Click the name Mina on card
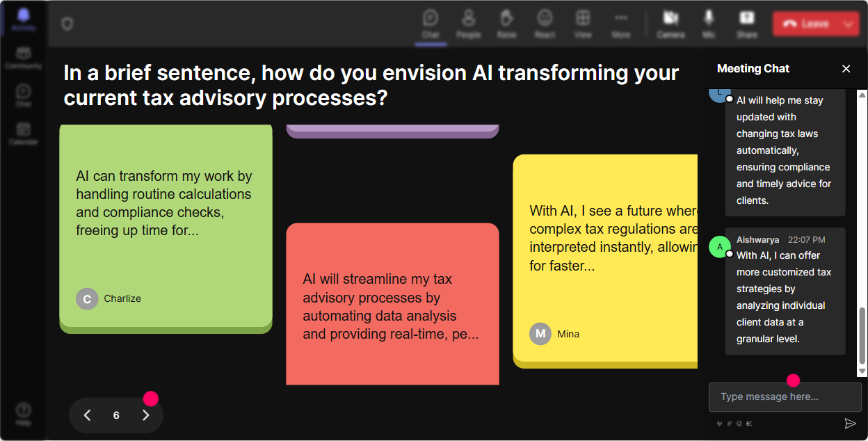The image size is (868, 441). [x=568, y=334]
